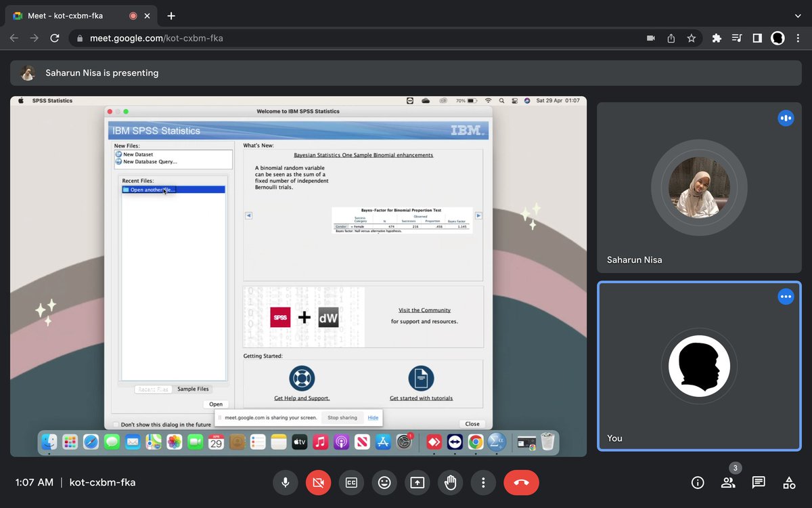Open TeamViewer in the dock
Screen dimensions: 812x508
[455, 442]
